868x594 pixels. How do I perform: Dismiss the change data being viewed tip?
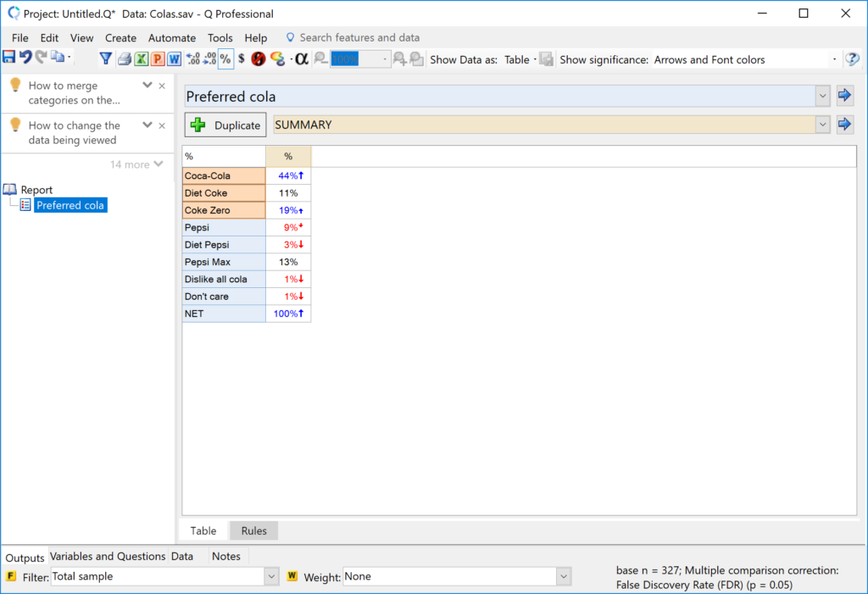coord(162,125)
